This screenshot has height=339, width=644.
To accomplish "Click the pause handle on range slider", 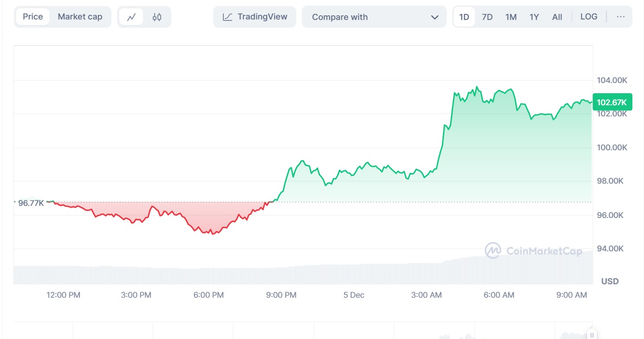I will click(x=592, y=335).
